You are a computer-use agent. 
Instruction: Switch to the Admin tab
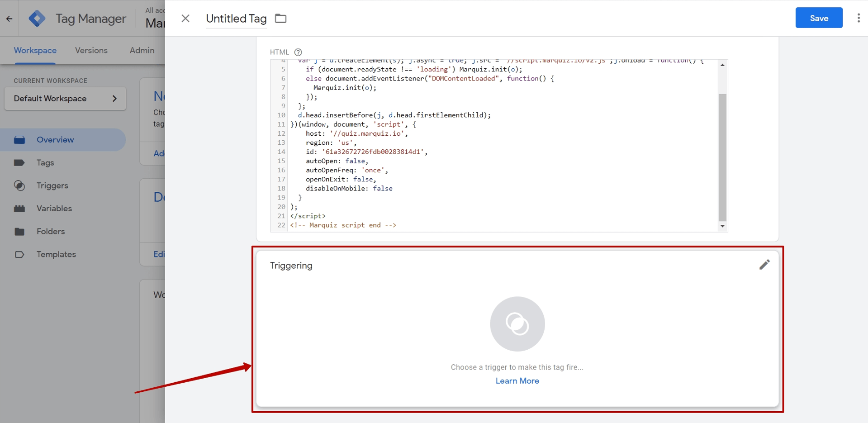coord(142,51)
